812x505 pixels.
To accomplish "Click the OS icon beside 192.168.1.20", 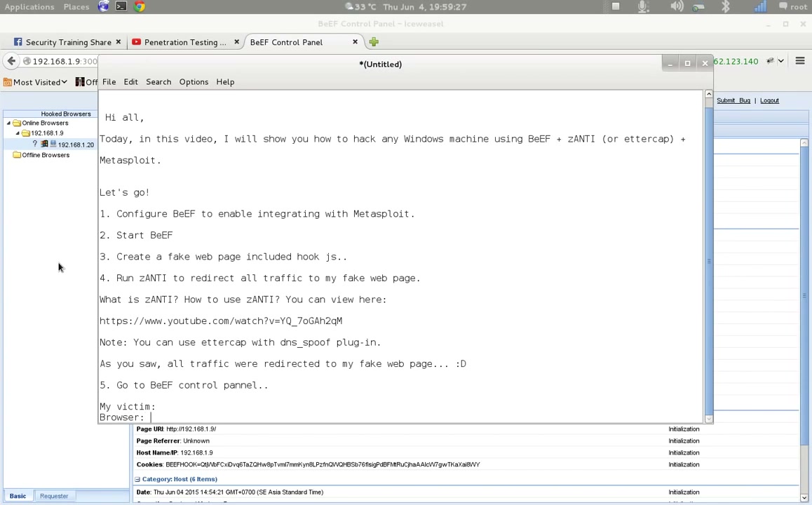I will point(45,144).
